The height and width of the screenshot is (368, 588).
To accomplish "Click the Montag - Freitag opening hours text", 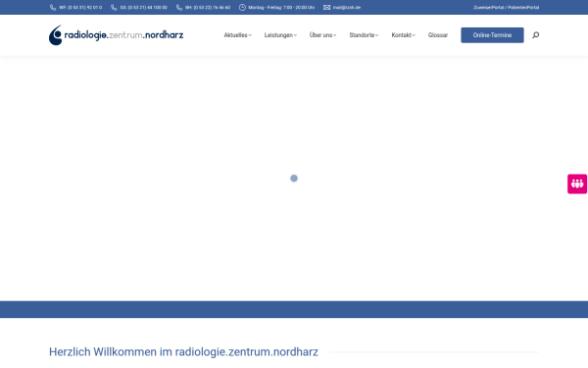I will pos(281,8).
